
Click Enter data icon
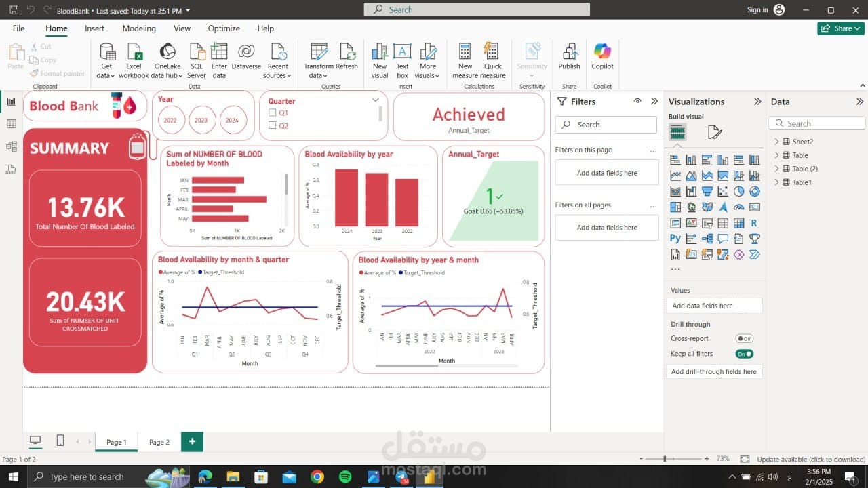coord(219,60)
